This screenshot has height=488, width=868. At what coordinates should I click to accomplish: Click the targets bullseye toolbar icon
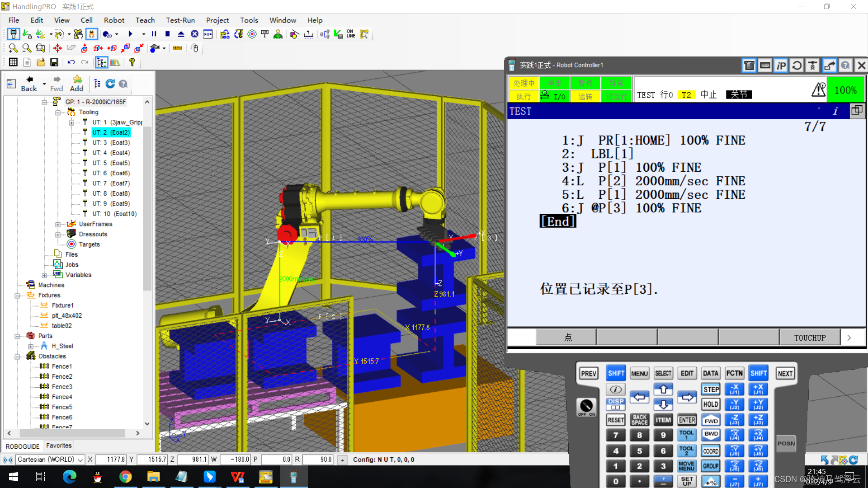252,34
